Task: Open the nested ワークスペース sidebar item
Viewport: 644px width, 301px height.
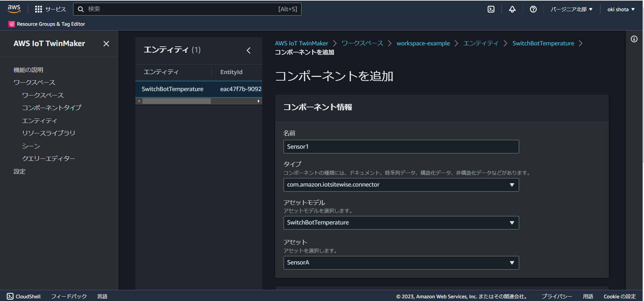Action: point(43,95)
